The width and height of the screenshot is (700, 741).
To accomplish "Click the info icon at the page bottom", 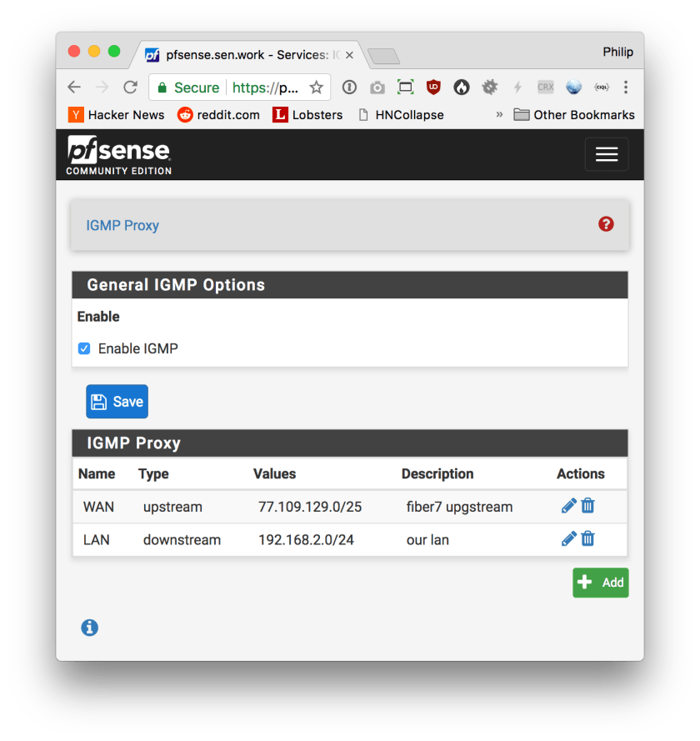I will 89,627.
